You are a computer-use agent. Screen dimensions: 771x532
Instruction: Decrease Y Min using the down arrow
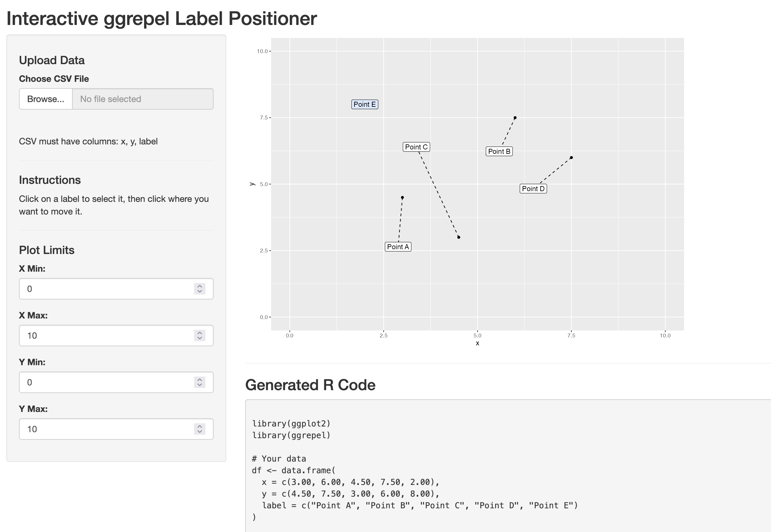click(x=199, y=385)
